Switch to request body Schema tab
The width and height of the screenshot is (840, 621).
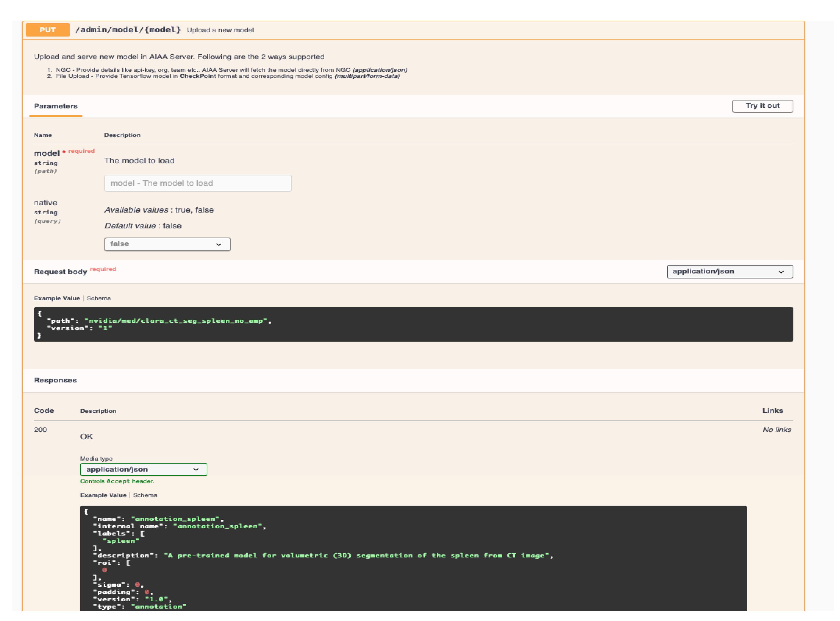[99, 298]
